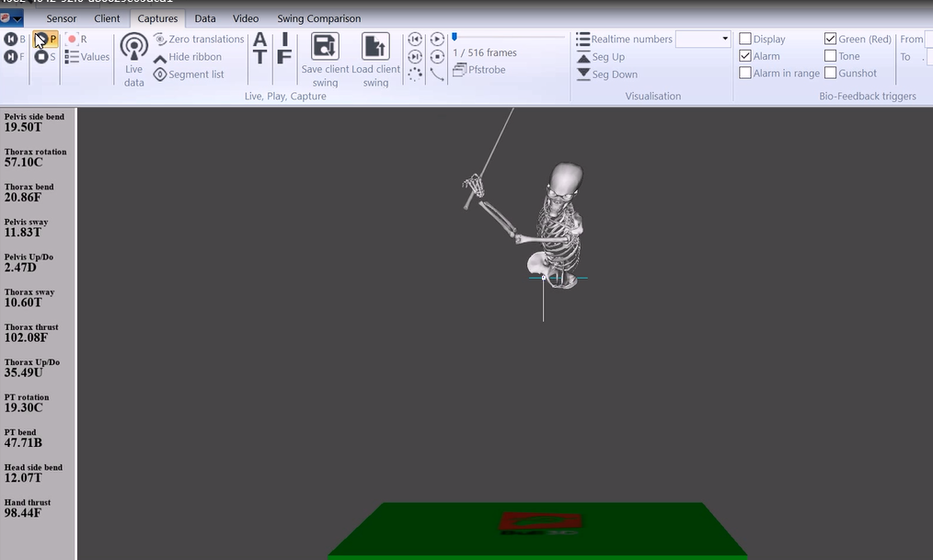The image size is (933, 560).
Task: Save the client swing
Action: 325,48
